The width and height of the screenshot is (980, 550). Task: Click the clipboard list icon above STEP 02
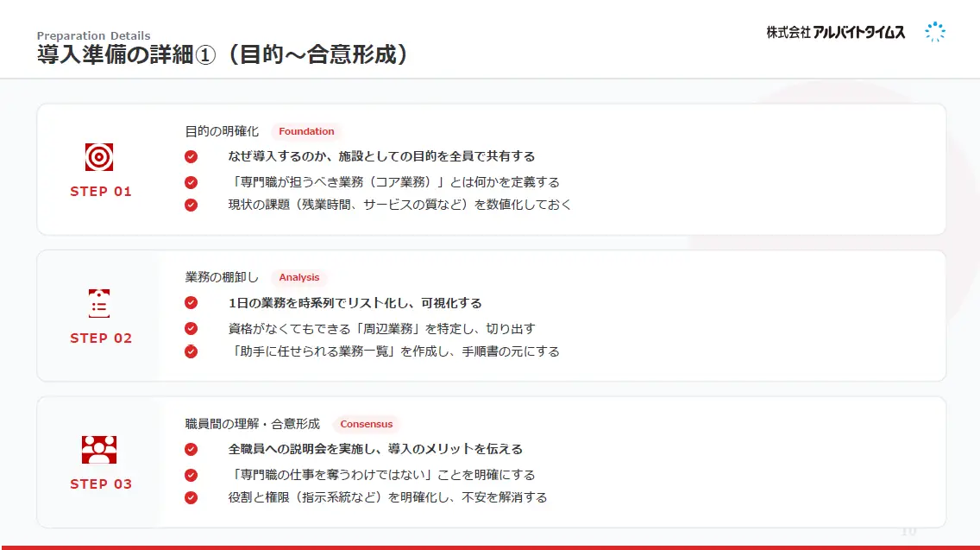click(x=99, y=304)
